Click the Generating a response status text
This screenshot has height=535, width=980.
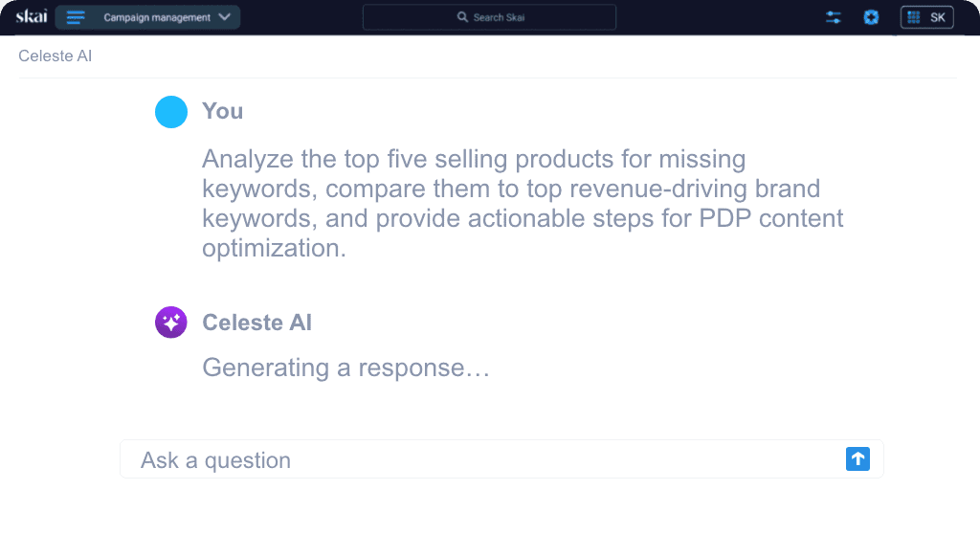[x=345, y=368]
